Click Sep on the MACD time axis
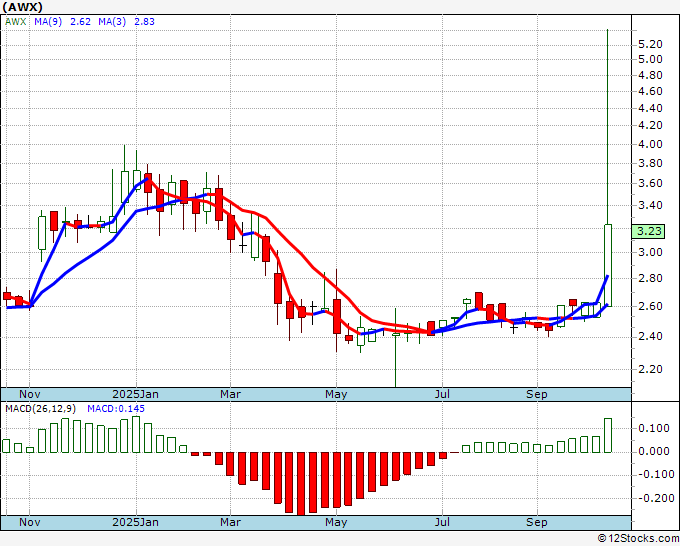This screenshot has height=546, width=680. (x=537, y=522)
